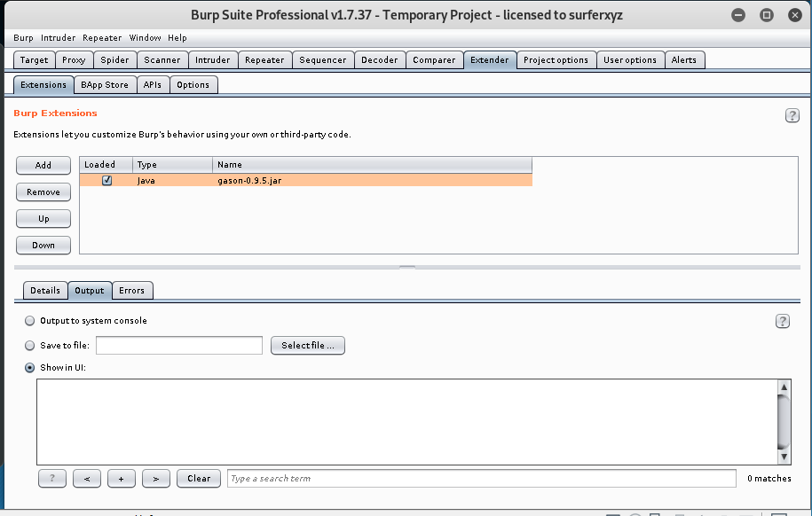Image resolution: width=812 pixels, height=516 pixels.
Task: Click the split pane divider handle
Action: 407,268
